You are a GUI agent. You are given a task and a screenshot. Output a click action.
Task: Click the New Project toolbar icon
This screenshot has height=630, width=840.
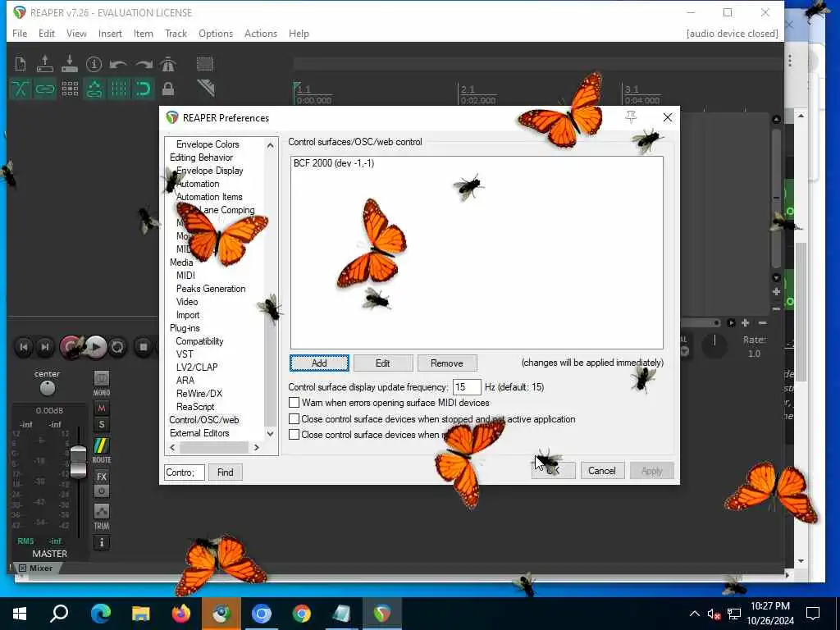coord(21,64)
